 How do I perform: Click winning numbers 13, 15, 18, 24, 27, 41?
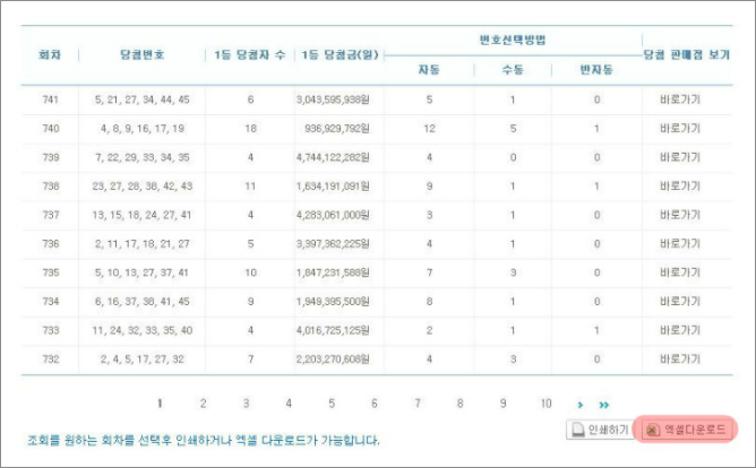142,215
